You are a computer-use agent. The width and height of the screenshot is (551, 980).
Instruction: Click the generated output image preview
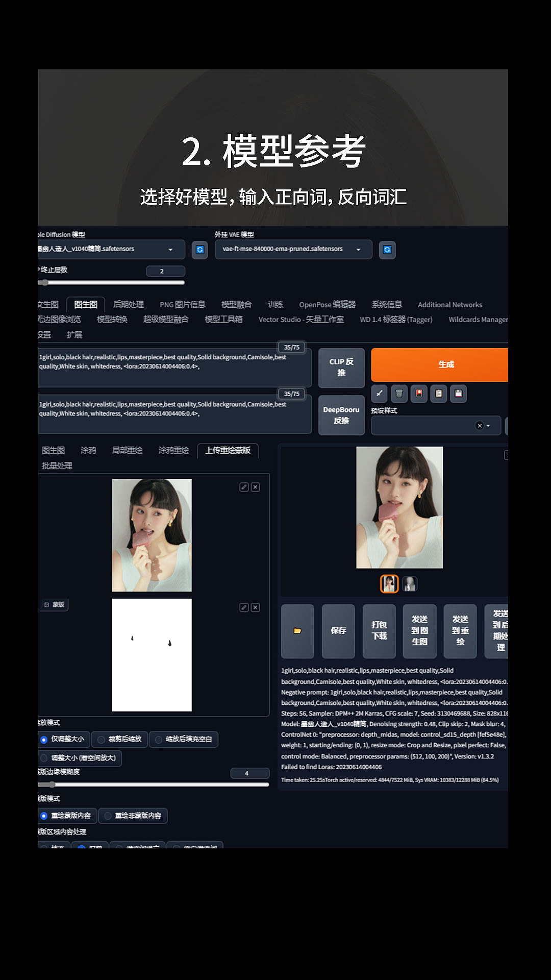point(399,507)
